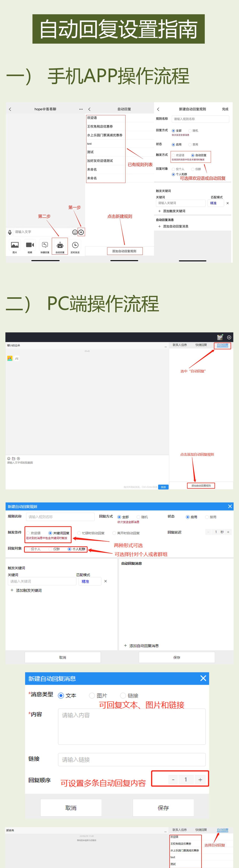
Task: Click the clock icon in PC chat input
Action: pos(18,459)
